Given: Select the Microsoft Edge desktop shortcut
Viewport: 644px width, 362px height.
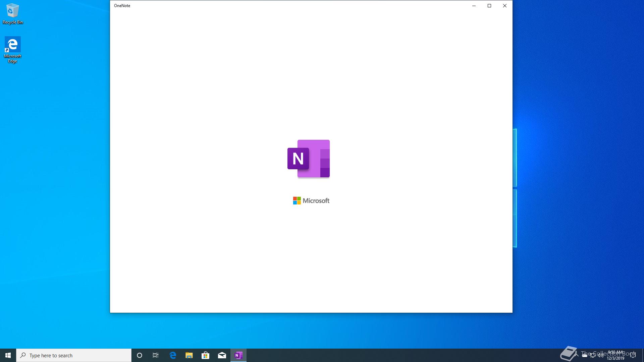Looking at the screenshot, I should [x=13, y=49].
